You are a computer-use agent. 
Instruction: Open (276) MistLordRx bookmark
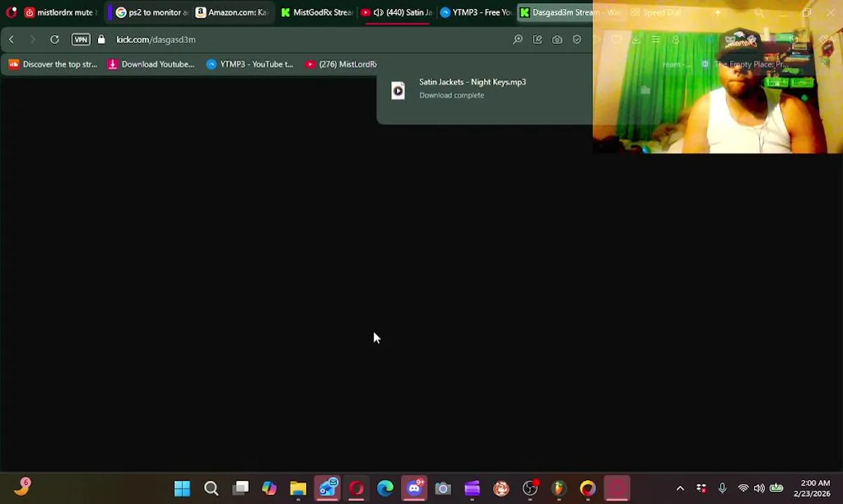click(342, 64)
